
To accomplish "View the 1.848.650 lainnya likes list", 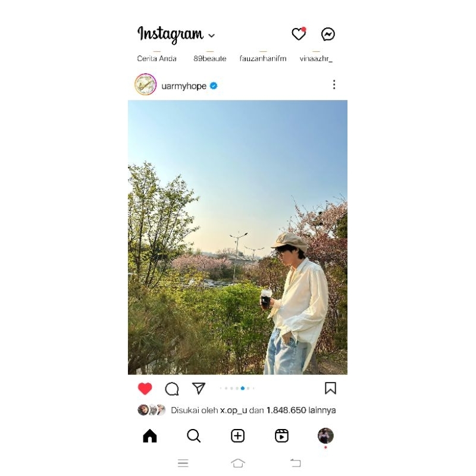I will pos(301,411).
